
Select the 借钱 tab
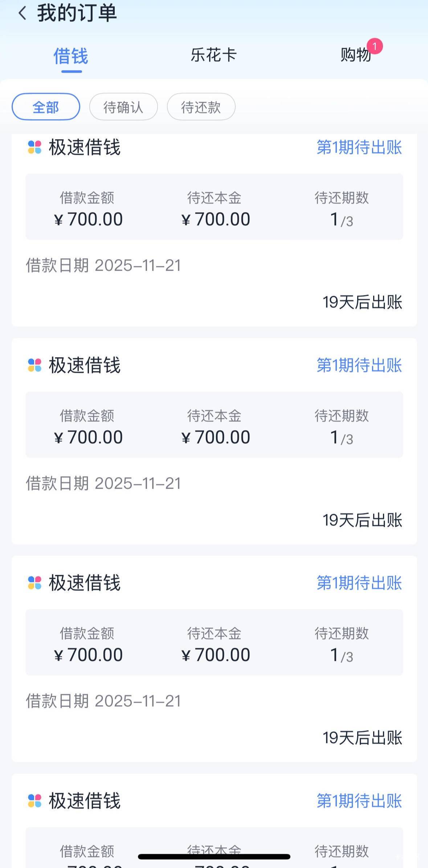click(71, 57)
